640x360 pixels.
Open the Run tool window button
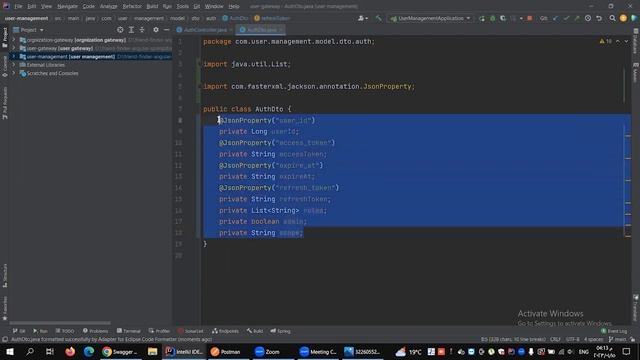40,331
